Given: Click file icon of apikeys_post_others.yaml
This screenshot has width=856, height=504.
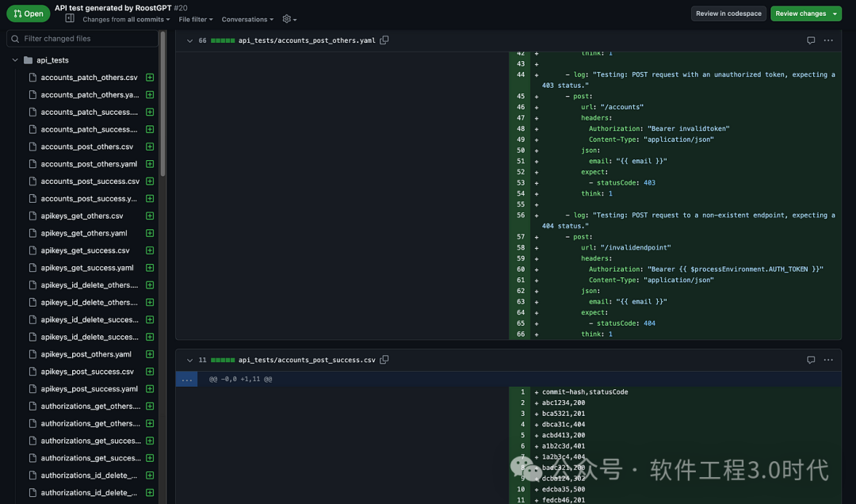Looking at the screenshot, I should pyautogui.click(x=32, y=354).
